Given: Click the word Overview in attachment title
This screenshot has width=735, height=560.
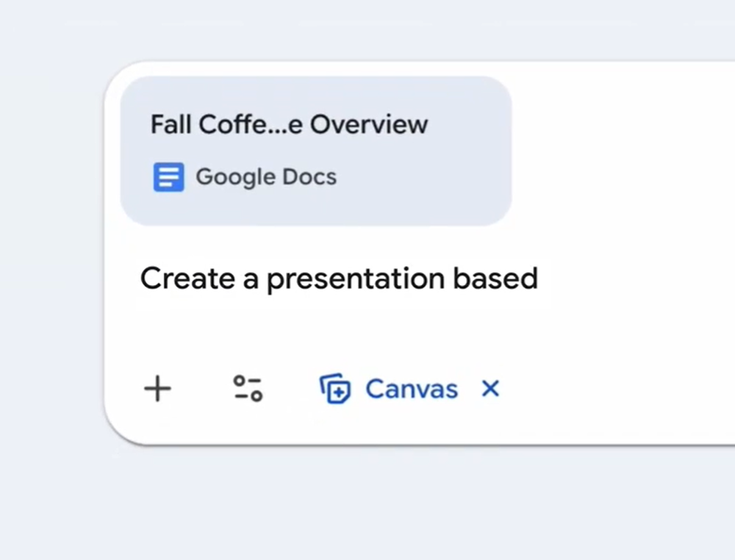Looking at the screenshot, I should (x=368, y=124).
